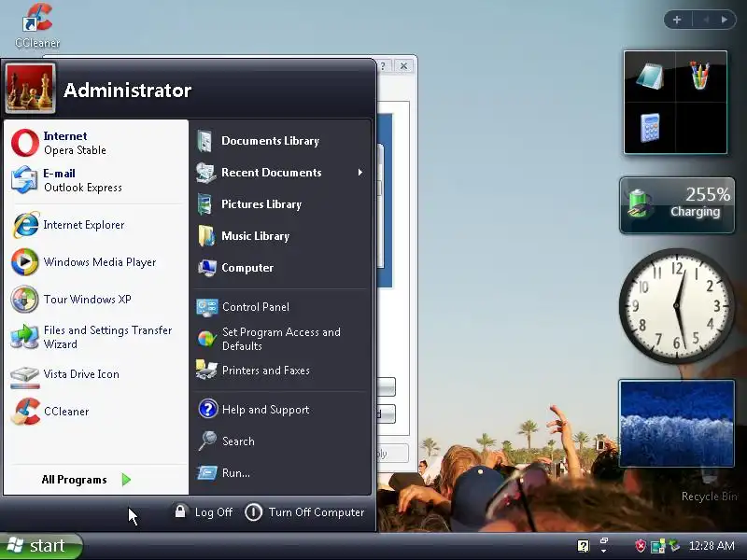Image resolution: width=747 pixels, height=560 pixels.
Task: Launch CCleaner icon in Start menu
Action: (x=26, y=411)
